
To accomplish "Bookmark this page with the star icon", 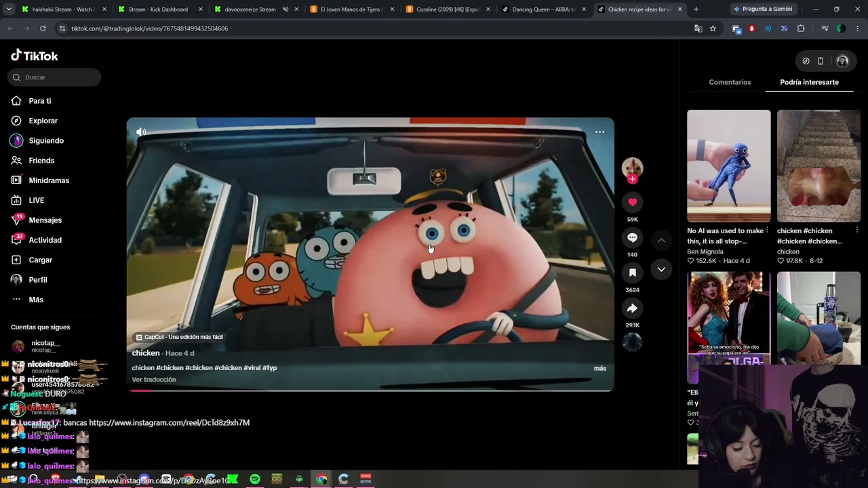I will [x=713, y=28].
